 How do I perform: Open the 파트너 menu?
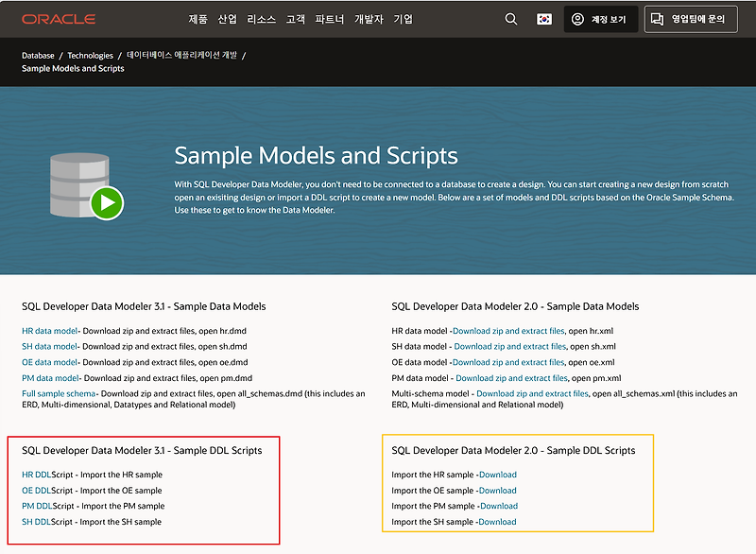click(332, 19)
